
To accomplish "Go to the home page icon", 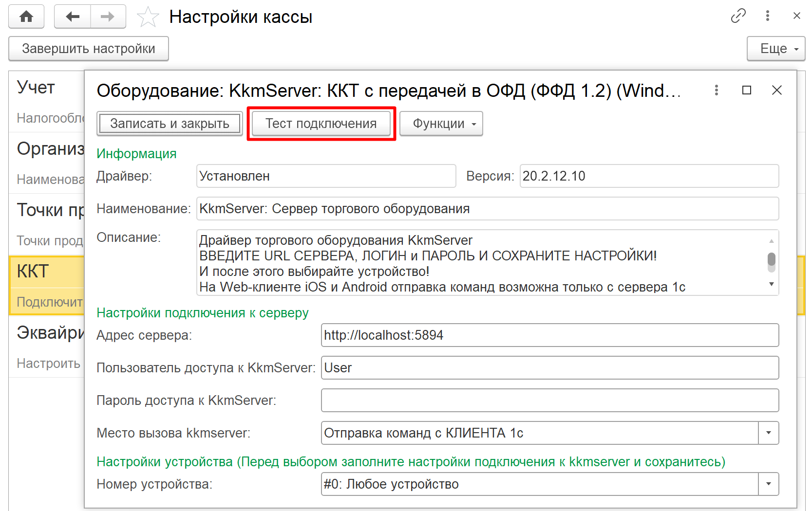I will click(x=26, y=17).
